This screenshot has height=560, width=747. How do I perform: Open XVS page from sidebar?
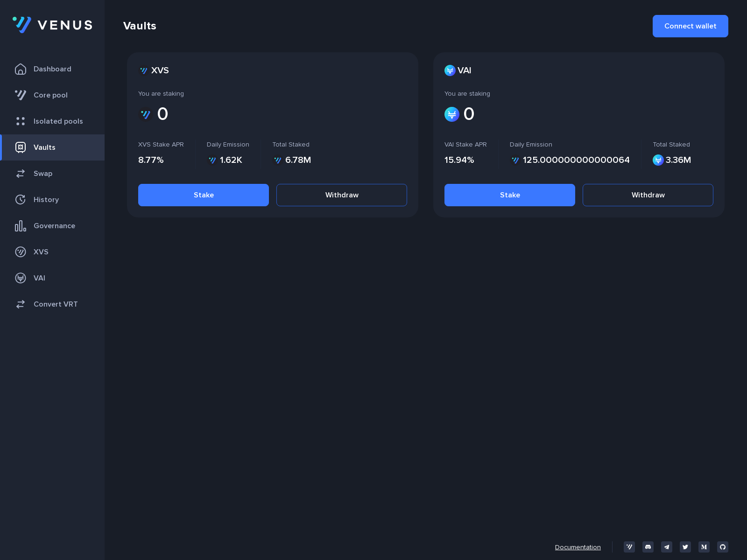click(52, 252)
